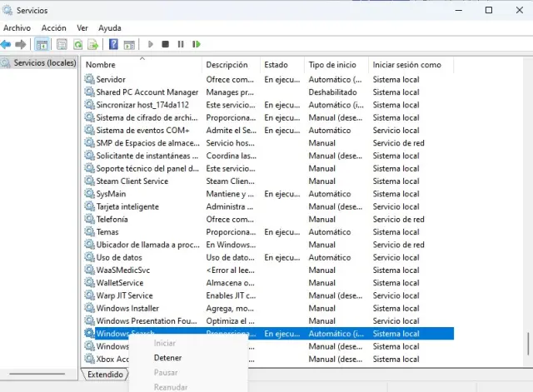Open the Ayuda menu
533x392 pixels.
pos(110,27)
